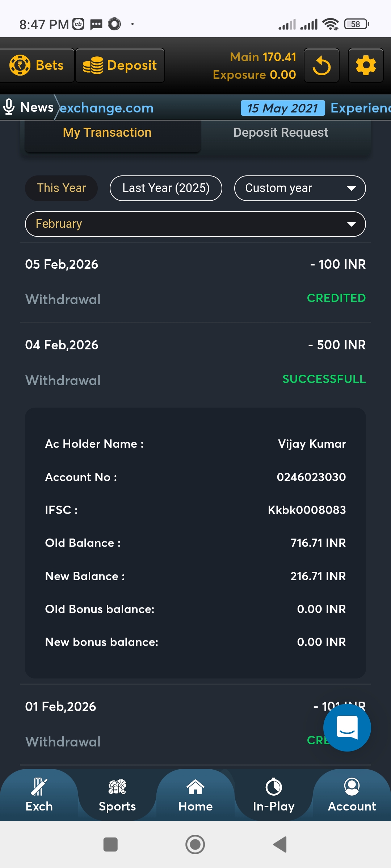Image resolution: width=391 pixels, height=868 pixels.
Task: Open the In-Play timer icon
Action: 274,787
